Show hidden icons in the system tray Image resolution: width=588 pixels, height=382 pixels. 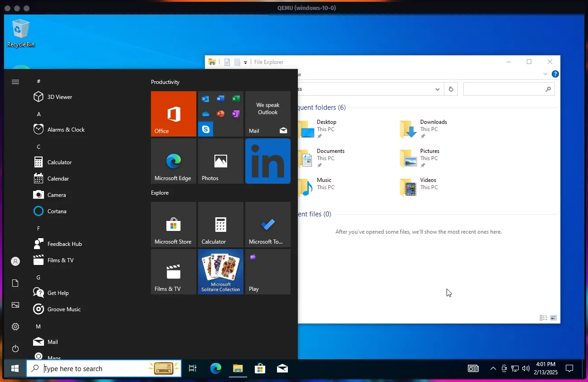click(493, 368)
